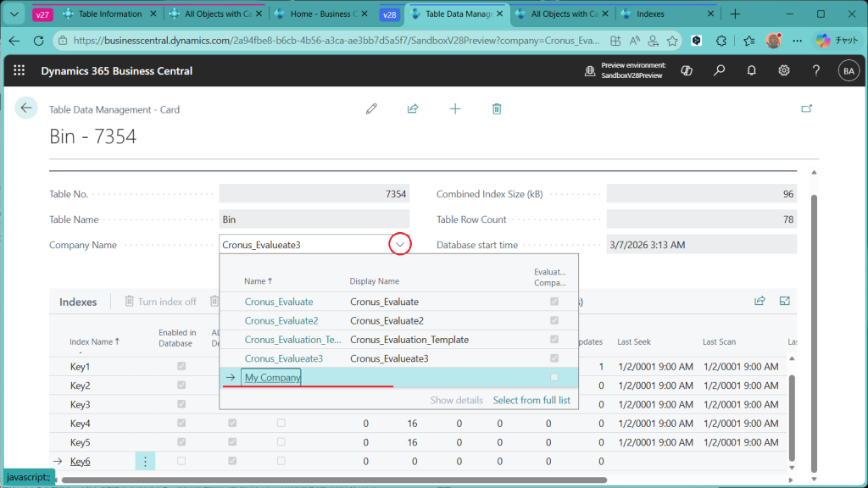
Task: Toggle Enabled in Database checkbox for Key6
Action: pos(181,461)
